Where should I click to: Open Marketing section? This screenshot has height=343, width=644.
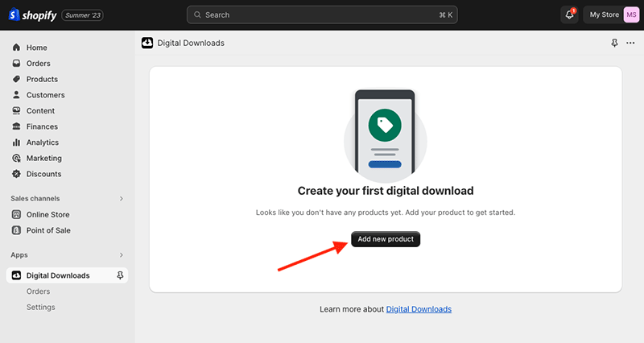click(x=44, y=158)
